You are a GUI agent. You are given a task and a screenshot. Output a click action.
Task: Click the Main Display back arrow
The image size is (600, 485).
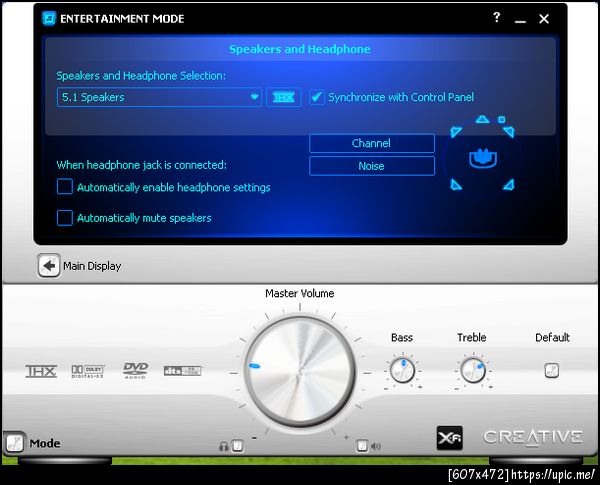49,265
